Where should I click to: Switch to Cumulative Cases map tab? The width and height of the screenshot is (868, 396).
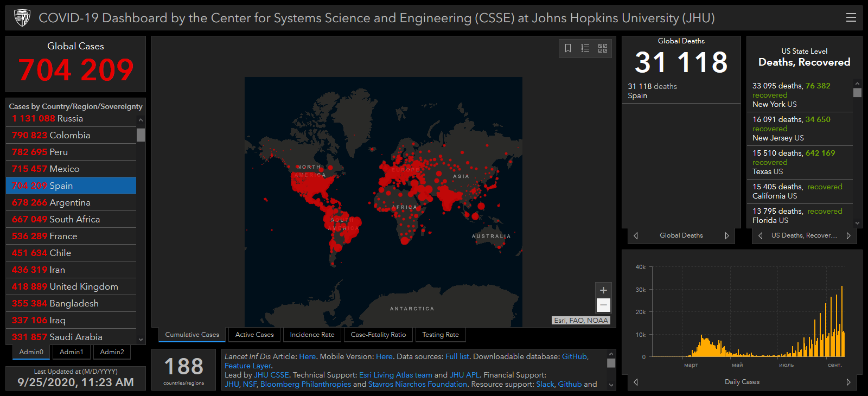(192, 335)
